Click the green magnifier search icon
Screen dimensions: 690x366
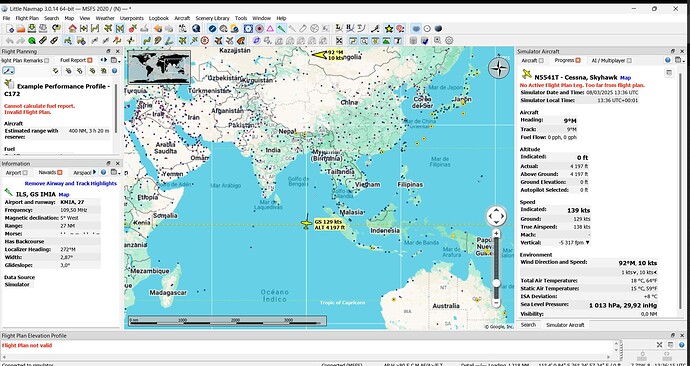[32, 40]
